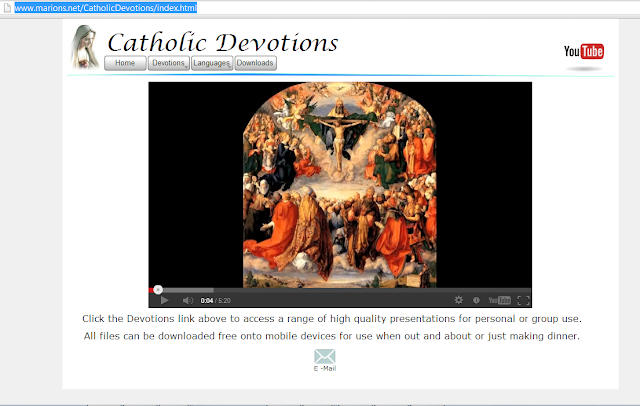Click the 0:04 / 5:20 time display
This screenshot has height=406, width=640.
pyautogui.click(x=216, y=301)
